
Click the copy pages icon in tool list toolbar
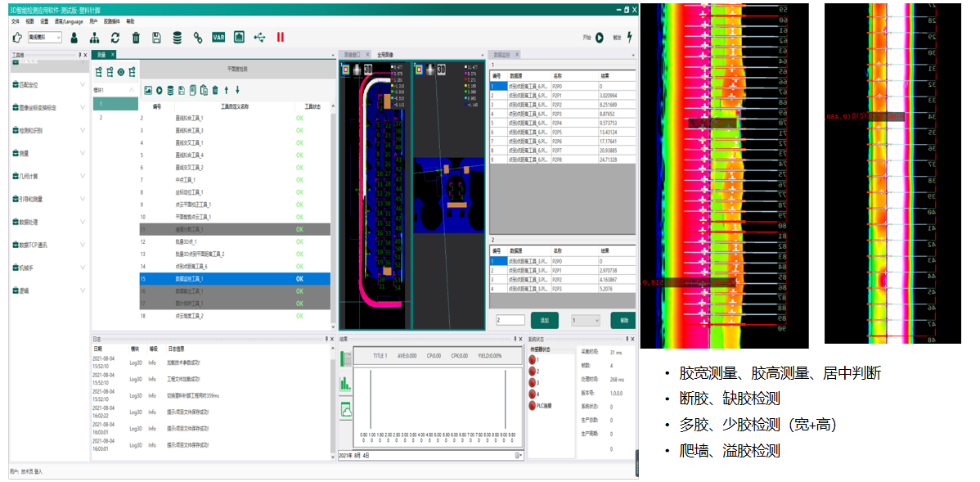[x=192, y=90]
